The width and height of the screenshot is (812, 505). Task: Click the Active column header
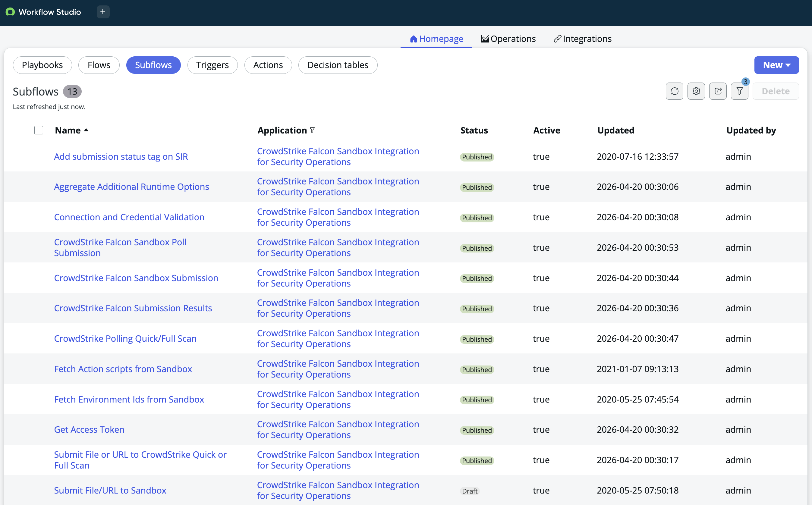546,130
